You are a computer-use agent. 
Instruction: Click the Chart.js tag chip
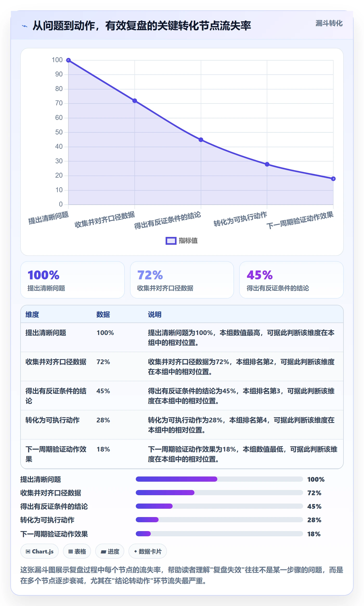[40, 551]
